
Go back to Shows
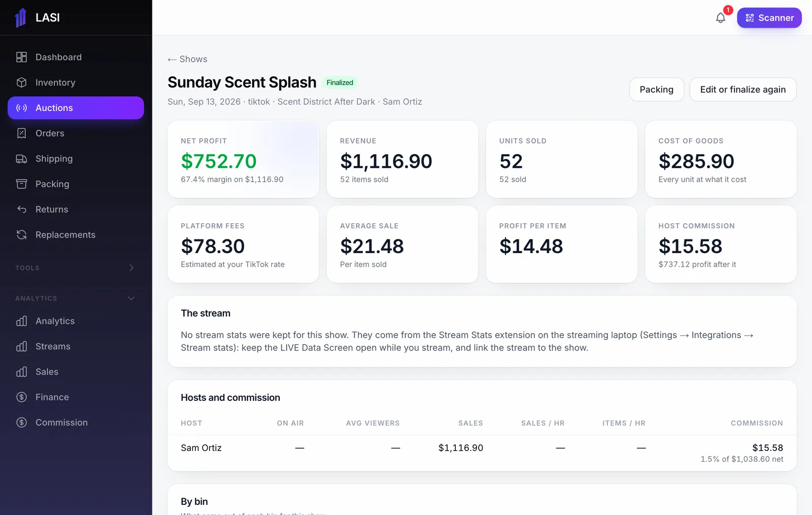point(187,59)
